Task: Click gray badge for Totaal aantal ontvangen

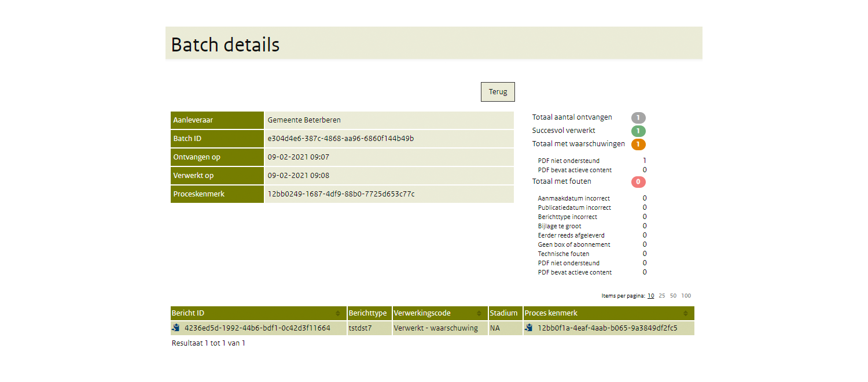Action: pyautogui.click(x=638, y=118)
